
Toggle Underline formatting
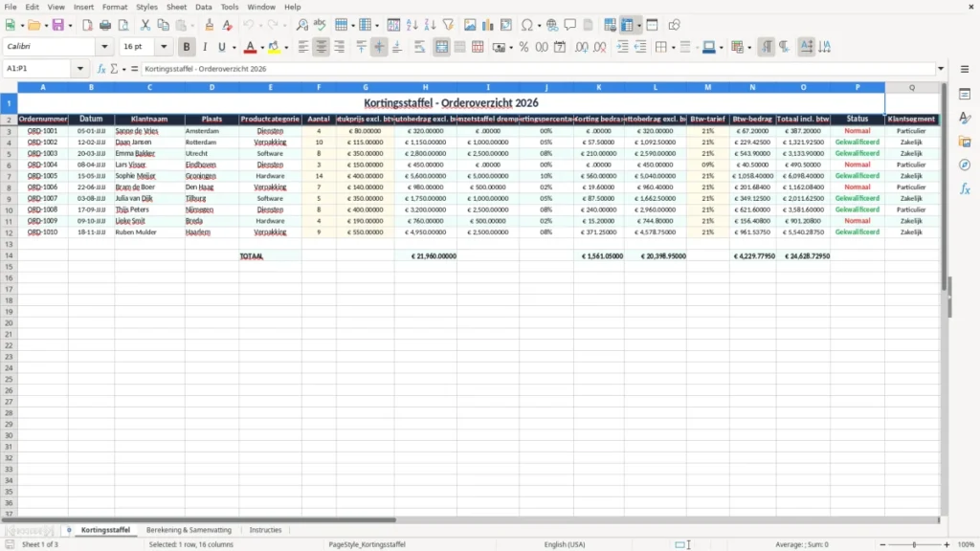[221, 47]
